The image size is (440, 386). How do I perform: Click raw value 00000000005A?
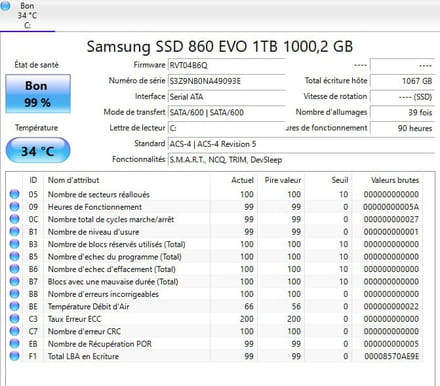click(x=391, y=207)
